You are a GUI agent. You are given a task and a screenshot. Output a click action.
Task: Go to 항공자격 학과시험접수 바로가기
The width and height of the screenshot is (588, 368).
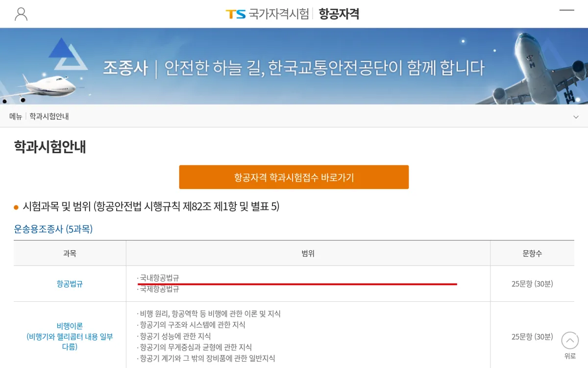[294, 177]
